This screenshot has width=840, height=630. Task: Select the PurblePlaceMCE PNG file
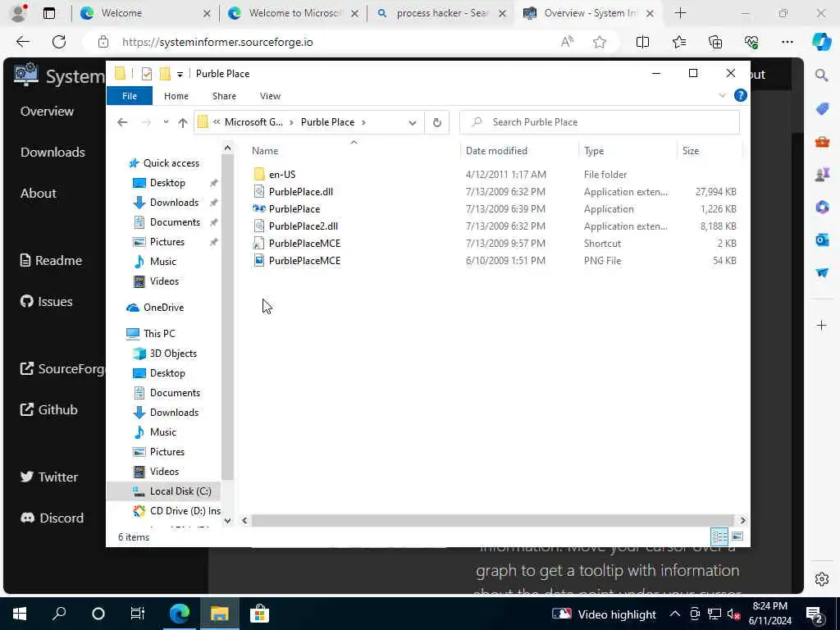[x=304, y=260]
